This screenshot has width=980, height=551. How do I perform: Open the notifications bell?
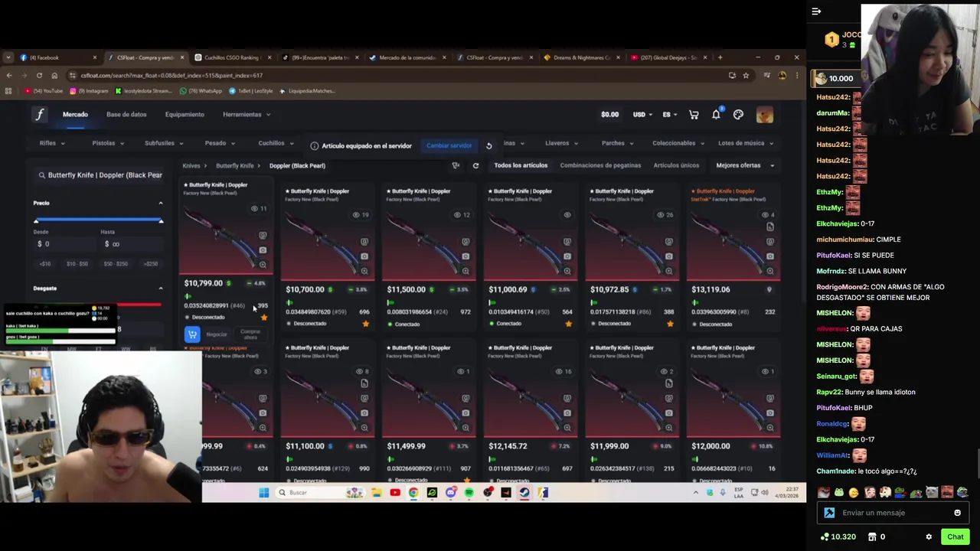click(x=716, y=115)
